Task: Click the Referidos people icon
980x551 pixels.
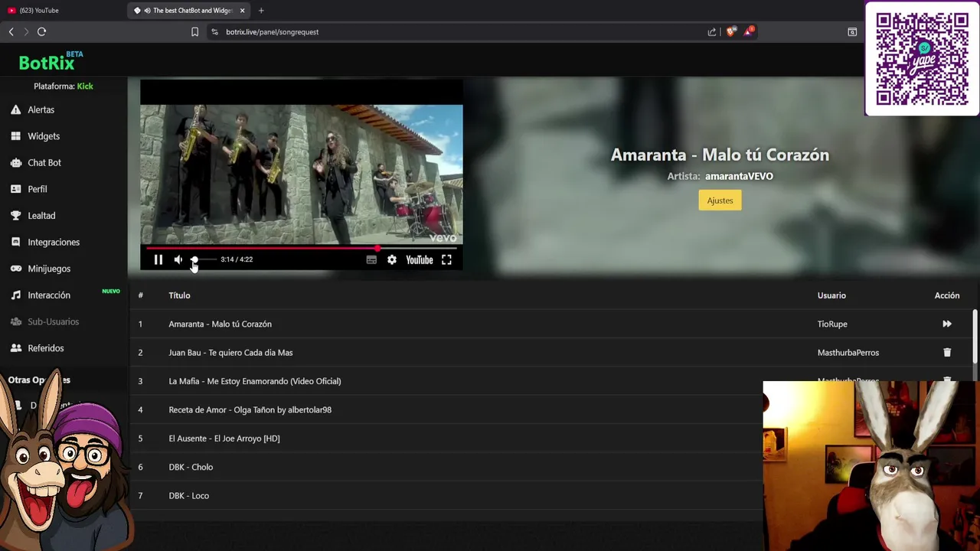Action: click(15, 348)
